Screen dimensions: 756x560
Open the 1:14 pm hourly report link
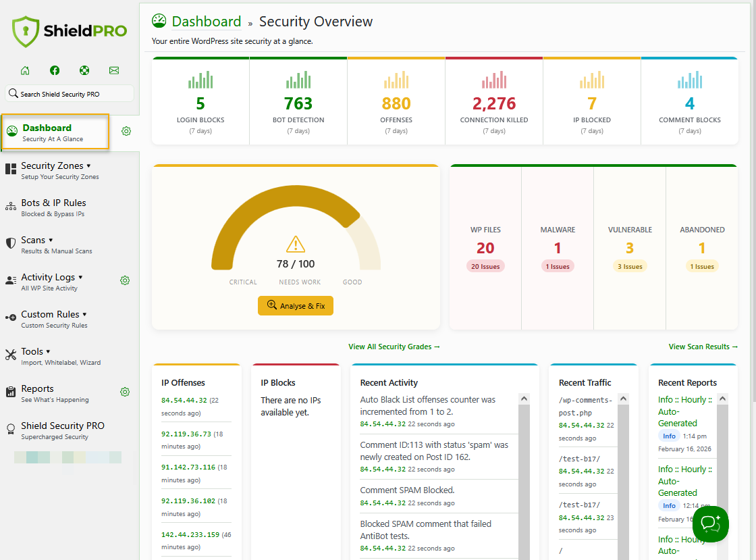pos(684,411)
